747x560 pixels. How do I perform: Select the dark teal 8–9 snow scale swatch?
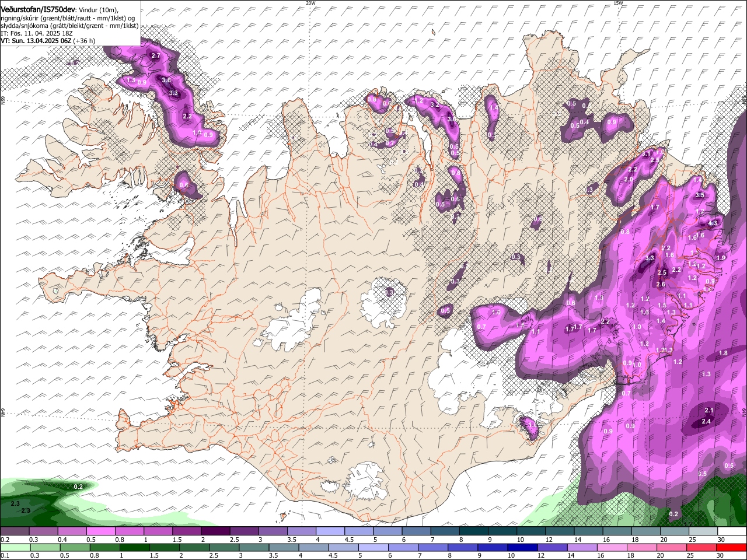(x=474, y=532)
